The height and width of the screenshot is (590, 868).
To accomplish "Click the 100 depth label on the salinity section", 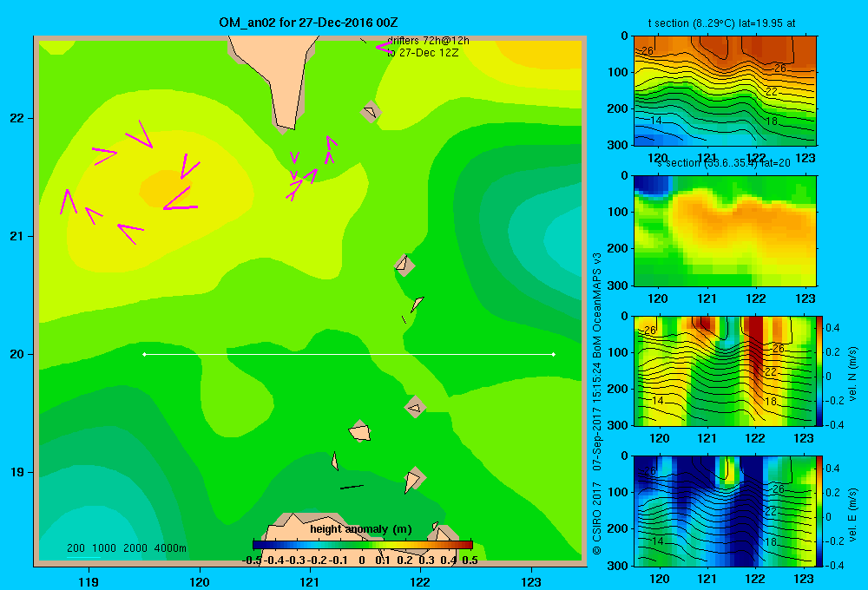I will tap(618, 212).
